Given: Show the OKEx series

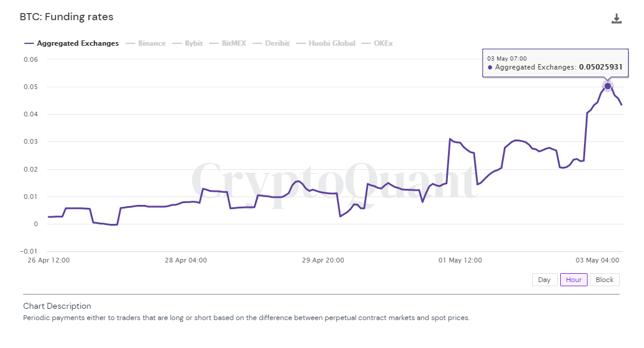Looking at the screenshot, I should [383, 43].
